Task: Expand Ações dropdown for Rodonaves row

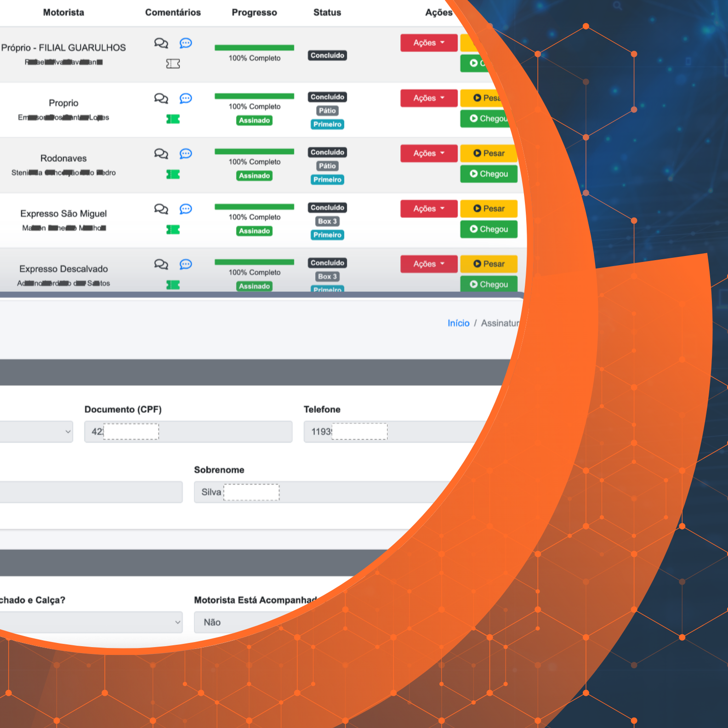Action: point(428,154)
